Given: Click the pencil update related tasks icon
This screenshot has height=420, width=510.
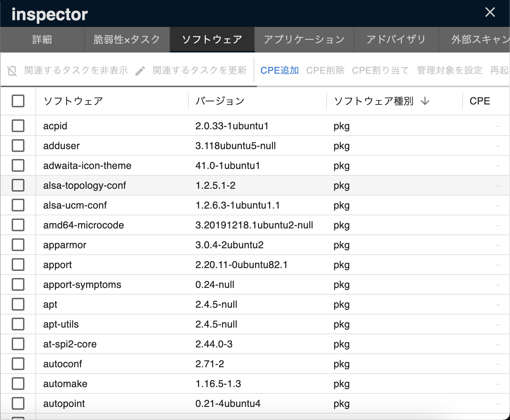Looking at the screenshot, I should pos(140,71).
